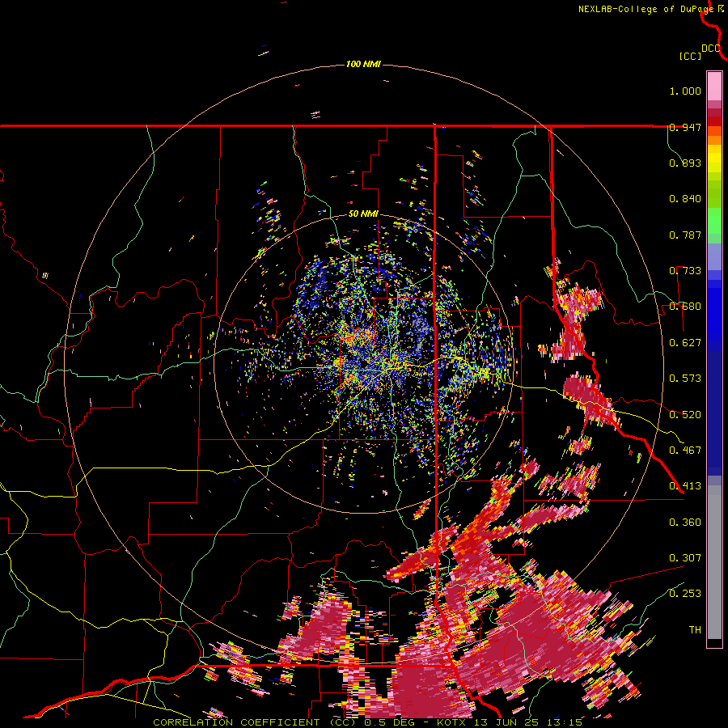Click the 0.787 color scale value
This screenshot has height=728, width=728.
(685, 235)
